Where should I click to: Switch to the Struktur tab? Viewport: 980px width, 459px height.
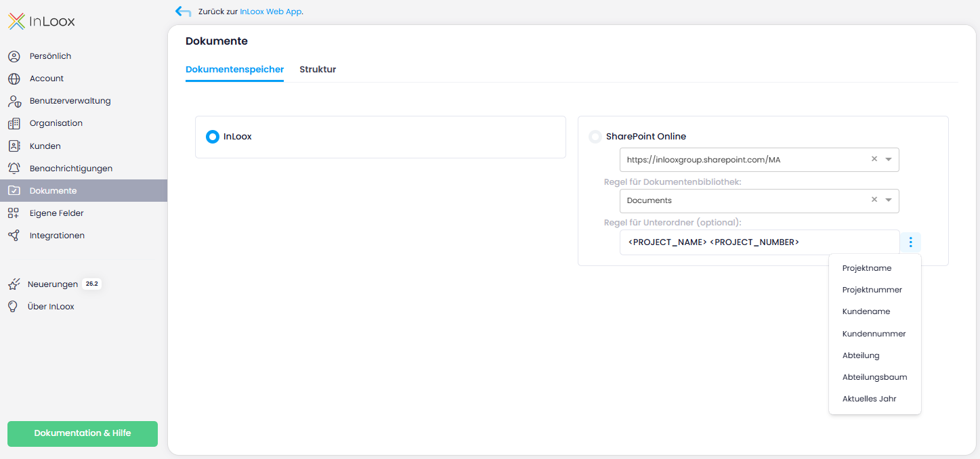318,70
